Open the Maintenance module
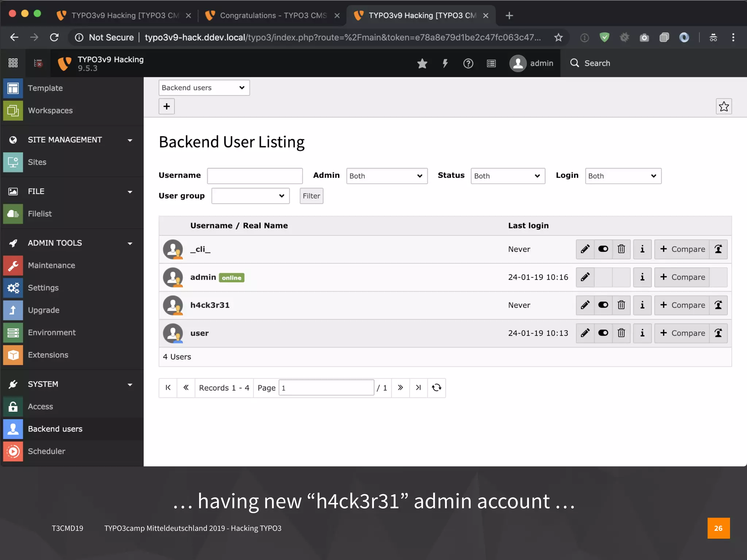The width and height of the screenshot is (747, 560). 72,265
